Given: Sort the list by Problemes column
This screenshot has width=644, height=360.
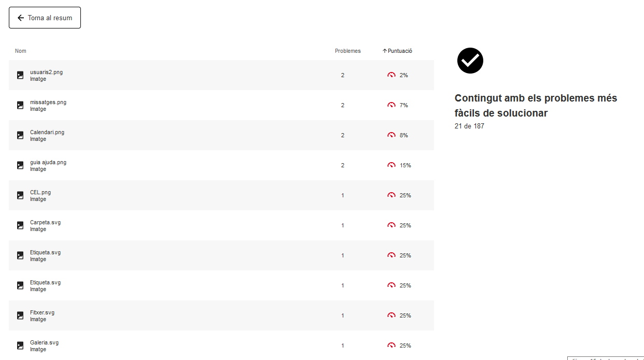Looking at the screenshot, I should tap(347, 51).
